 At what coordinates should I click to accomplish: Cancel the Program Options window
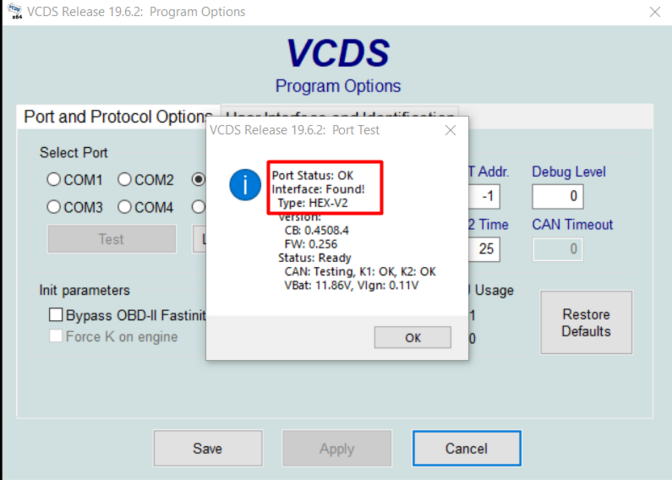pyautogui.click(x=467, y=448)
